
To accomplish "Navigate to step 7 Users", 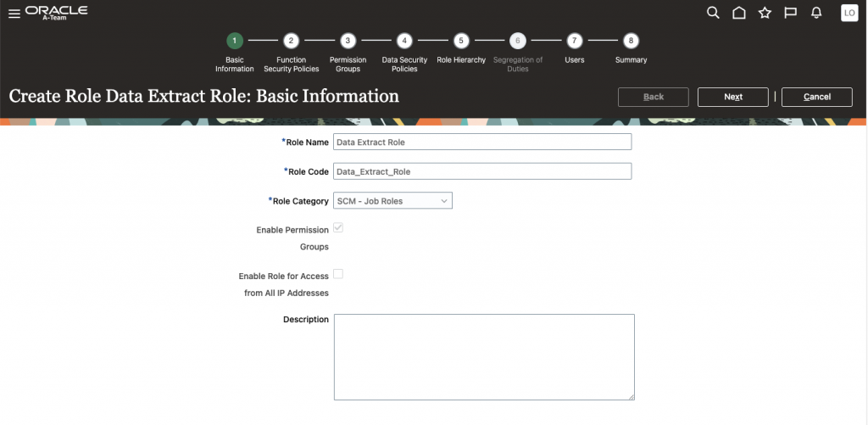I will coord(574,41).
